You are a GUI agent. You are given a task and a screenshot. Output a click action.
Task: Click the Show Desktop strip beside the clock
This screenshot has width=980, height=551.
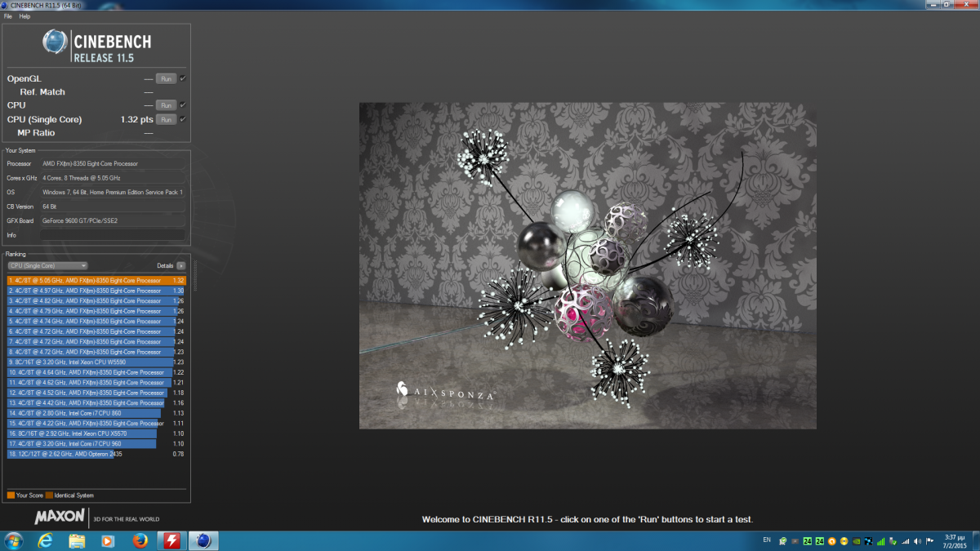[x=976, y=540]
